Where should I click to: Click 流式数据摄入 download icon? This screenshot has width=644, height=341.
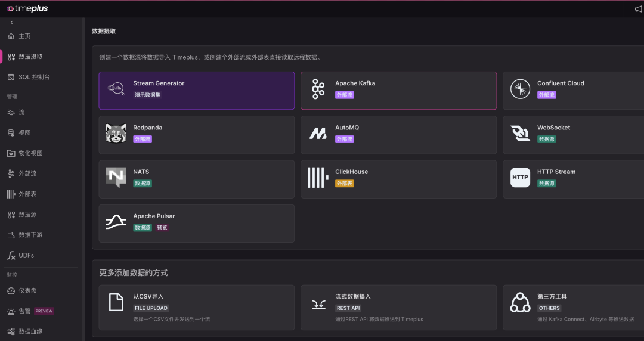[x=318, y=305]
